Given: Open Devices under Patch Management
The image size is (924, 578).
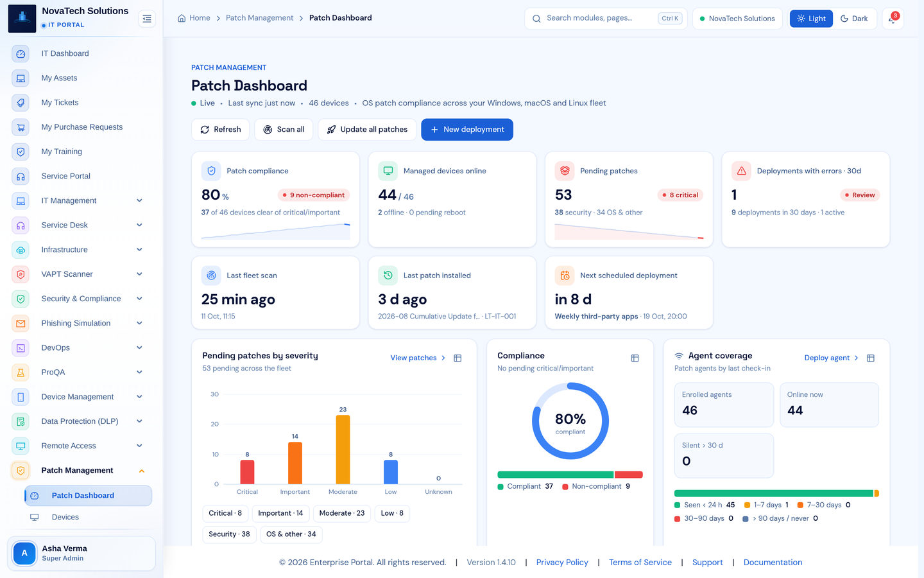Looking at the screenshot, I should pos(89,518).
